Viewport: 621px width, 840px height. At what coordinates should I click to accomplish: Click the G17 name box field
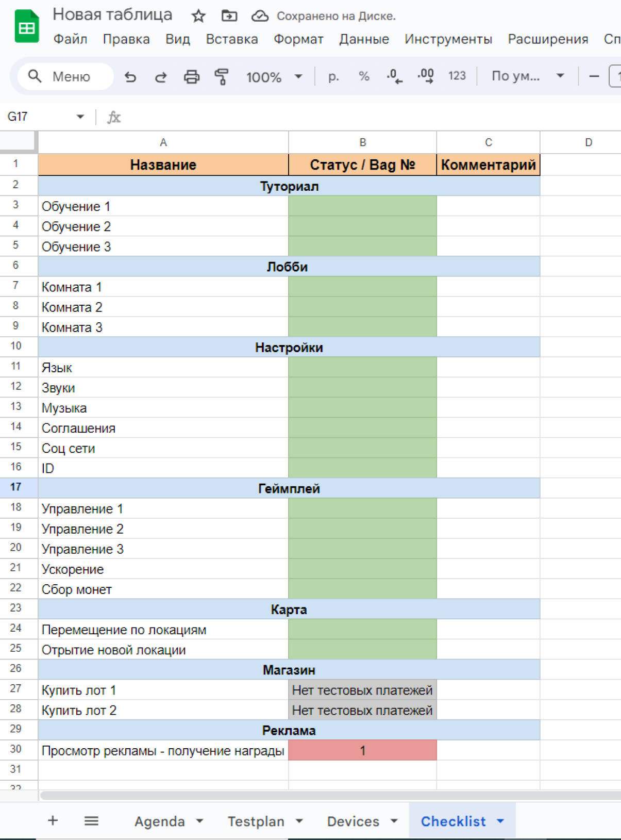click(x=39, y=117)
